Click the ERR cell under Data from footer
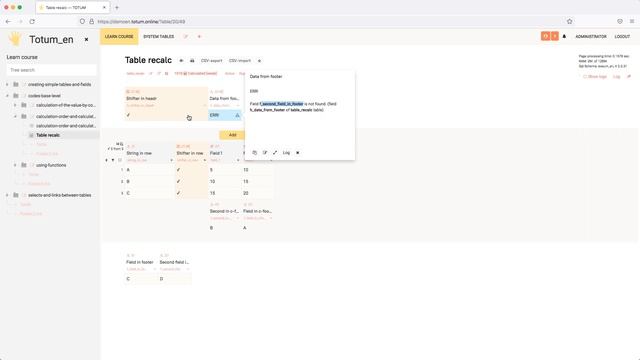 pyautogui.click(x=225, y=116)
